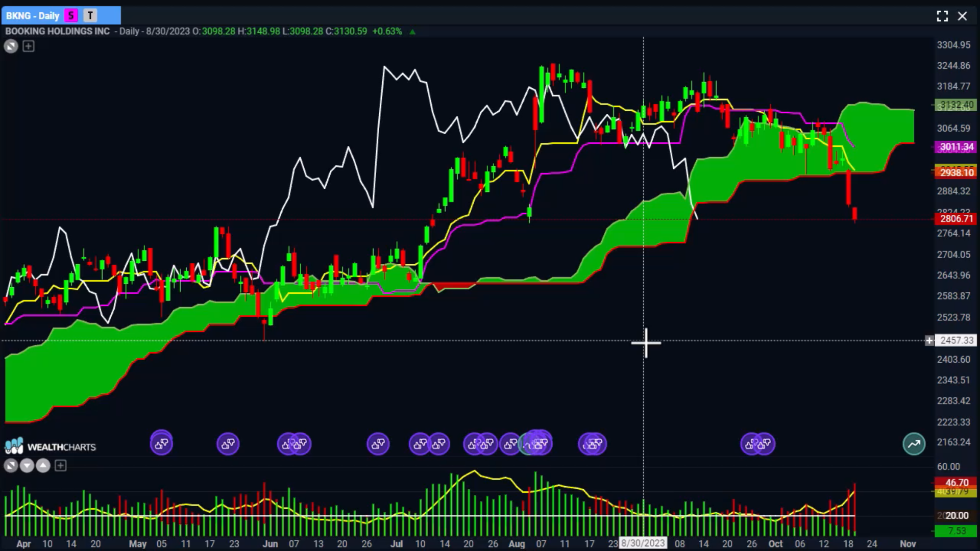Open the analyst rating marker near May 23
980x551 pixels.
pyautogui.click(x=228, y=444)
